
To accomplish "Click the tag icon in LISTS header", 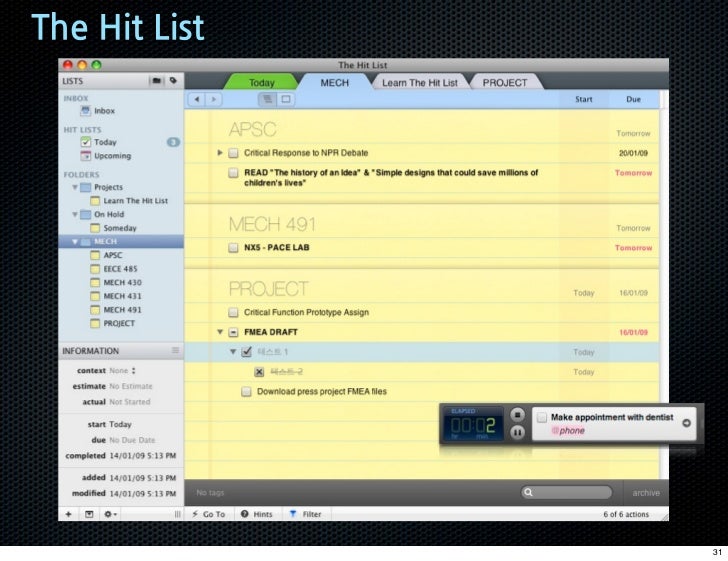I will [x=173, y=81].
